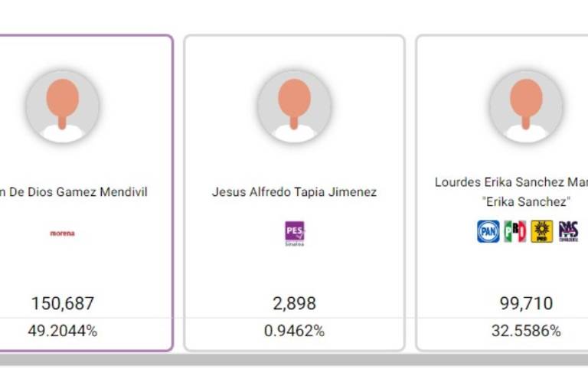588x392 pixels.
Task: Select the PRI party logo
Action: pos(515,231)
